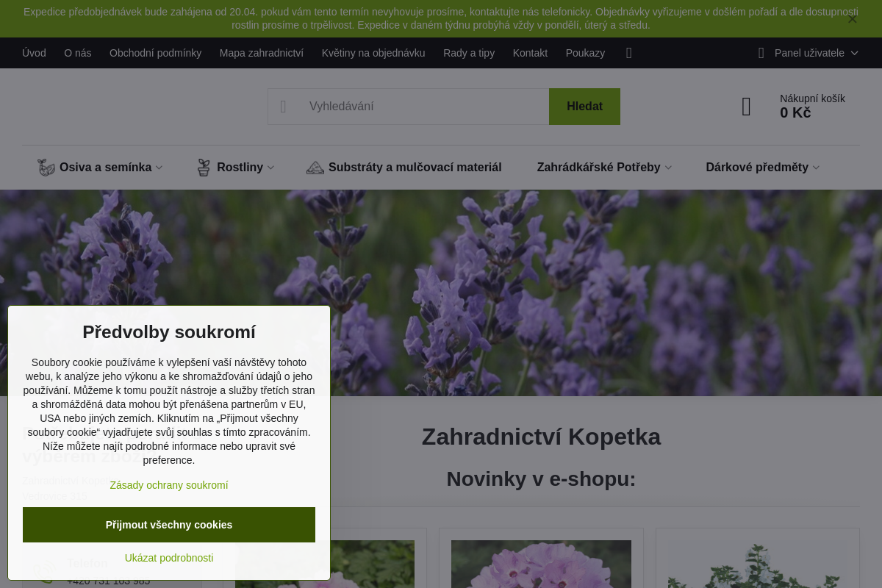Open Obchodní podmínky page

coord(155,53)
